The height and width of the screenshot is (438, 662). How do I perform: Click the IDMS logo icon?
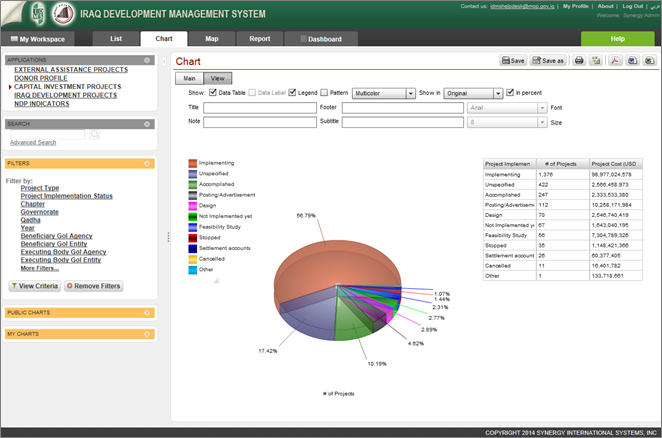coord(38,14)
